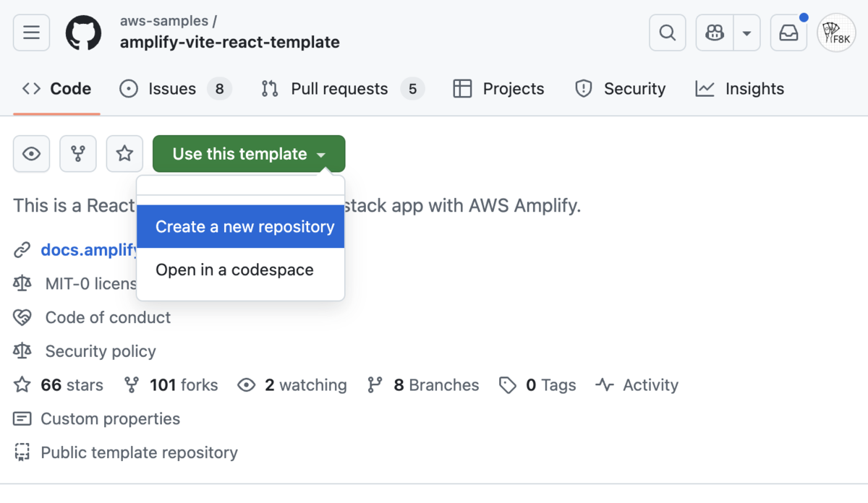Open the notifications inbox
Image resolution: width=868 pixels, height=503 pixels.
[788, 33]
